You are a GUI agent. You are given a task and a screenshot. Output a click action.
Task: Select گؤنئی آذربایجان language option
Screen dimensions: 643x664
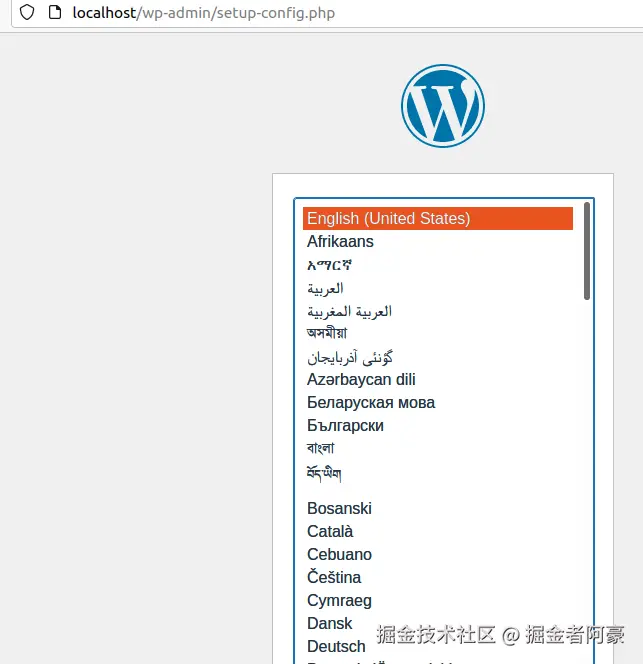[x=438, y=357]
